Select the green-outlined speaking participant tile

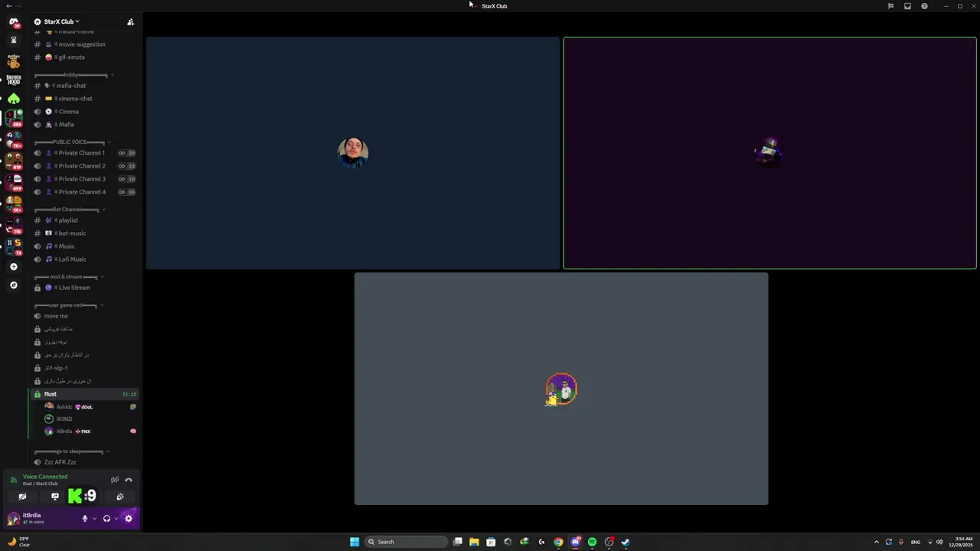(x=769, y=153)
